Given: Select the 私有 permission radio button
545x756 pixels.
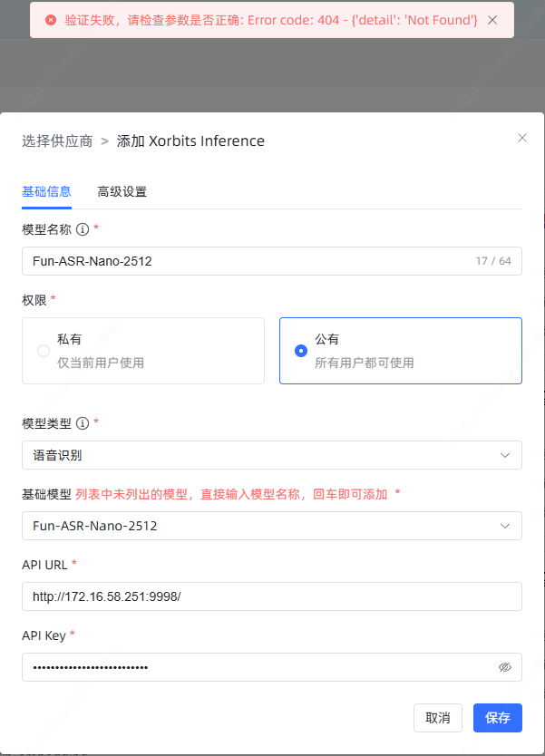Looking at the screenshot, I should [44, 351].
